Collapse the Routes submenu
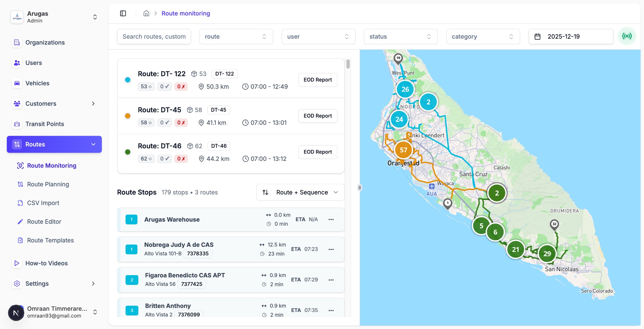 [93, 144]
